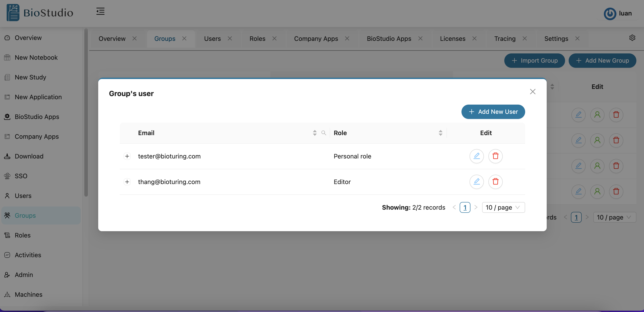644x312 pixels.
Task: Switch to the Users tab
Action: pyautogui.click(x=212, y=39)
